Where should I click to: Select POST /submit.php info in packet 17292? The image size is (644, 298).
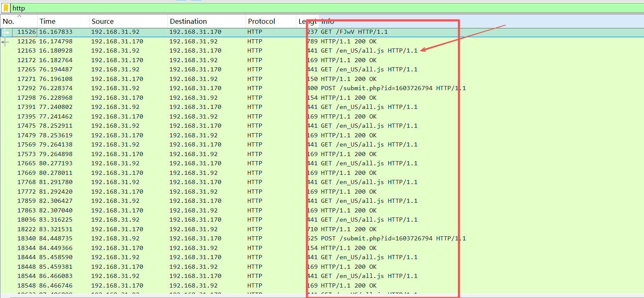click(x=393, y=88)
